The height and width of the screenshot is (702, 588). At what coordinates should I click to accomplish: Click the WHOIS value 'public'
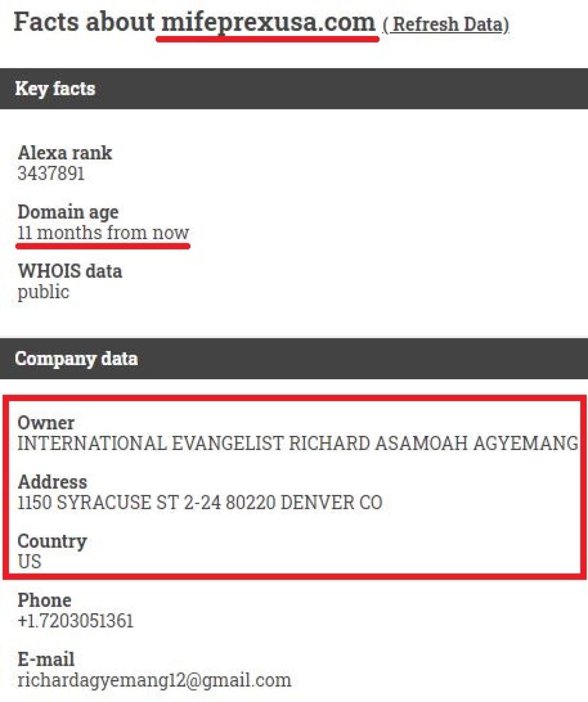tap(44, 292)
